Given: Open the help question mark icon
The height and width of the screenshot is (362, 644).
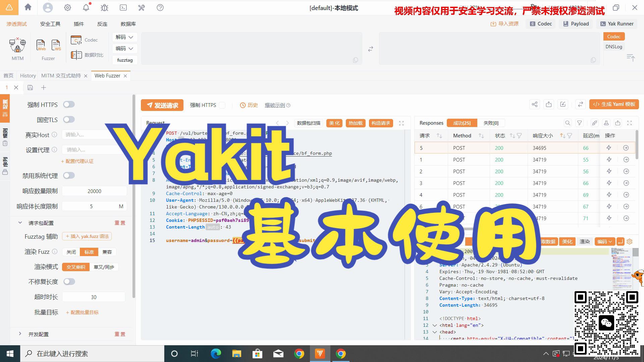Looking at the screenshot, I should click(160, 7).
